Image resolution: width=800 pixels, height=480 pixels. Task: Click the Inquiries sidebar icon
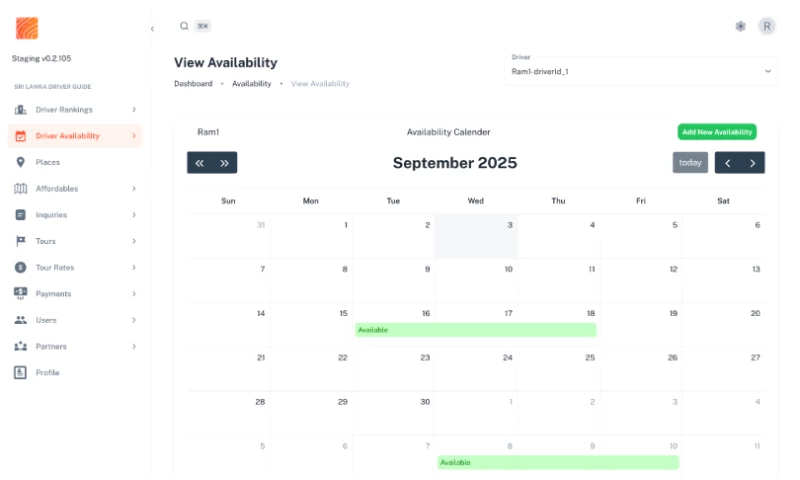[x=20, y=215]
